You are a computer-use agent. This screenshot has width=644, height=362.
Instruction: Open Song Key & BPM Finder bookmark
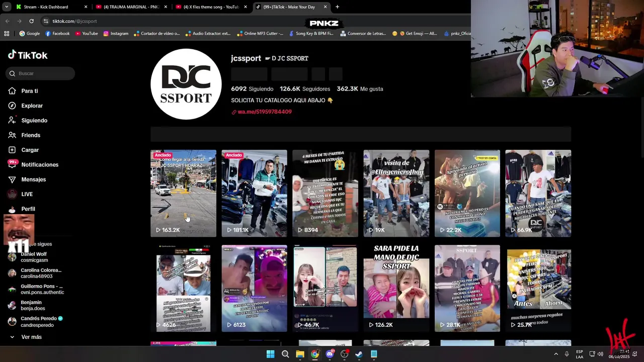point(311,34)
